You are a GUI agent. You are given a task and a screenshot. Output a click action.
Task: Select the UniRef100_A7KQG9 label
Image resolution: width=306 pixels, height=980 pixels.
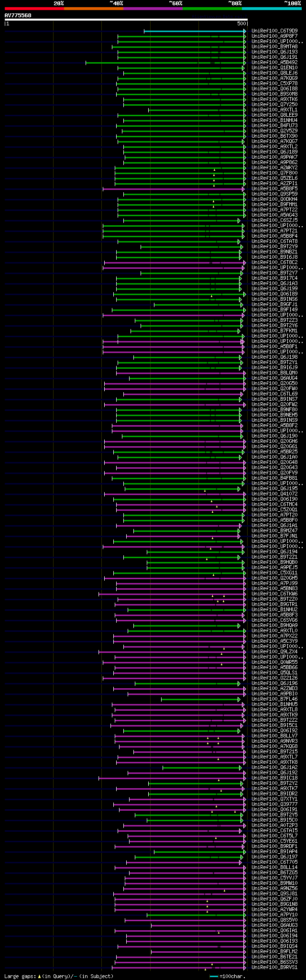pyautogui.click(x=274, y=78)
